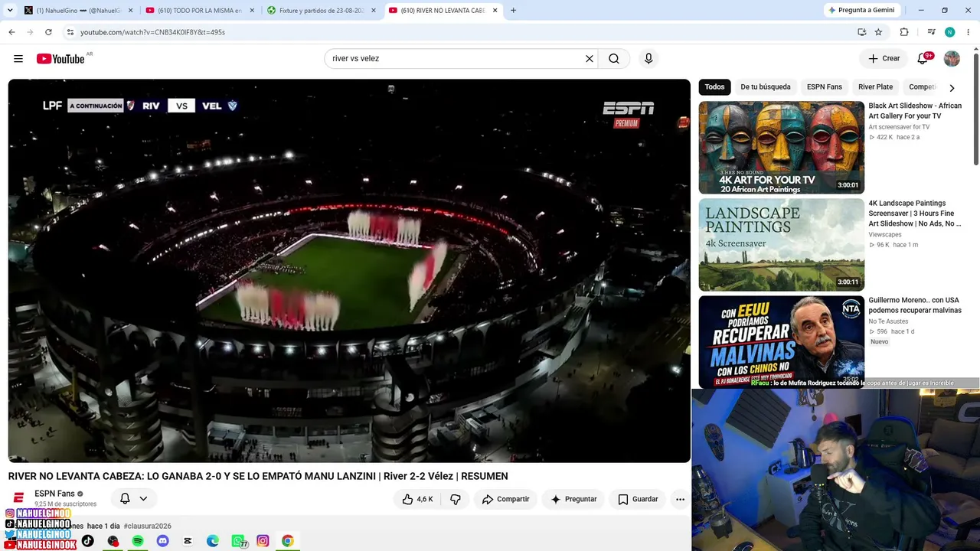Clear the search box with the X
This screenshot has width=980, height=551.
[590, 59]
